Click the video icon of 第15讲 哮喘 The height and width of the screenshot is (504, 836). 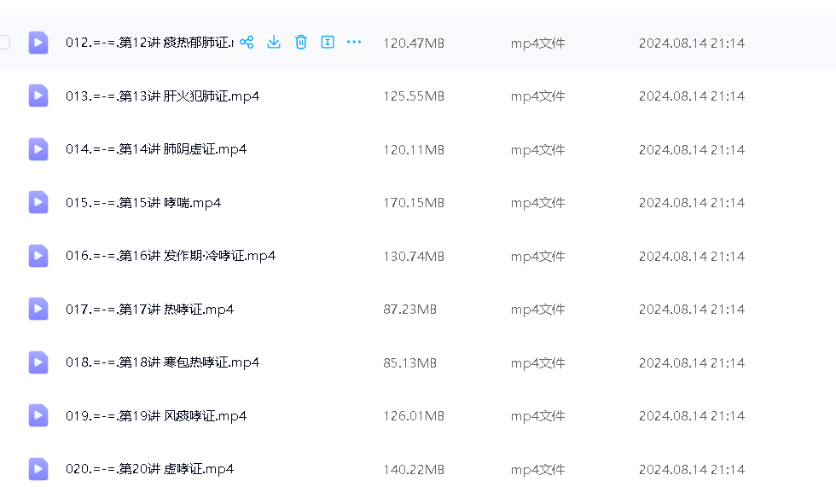click(38, 202)
